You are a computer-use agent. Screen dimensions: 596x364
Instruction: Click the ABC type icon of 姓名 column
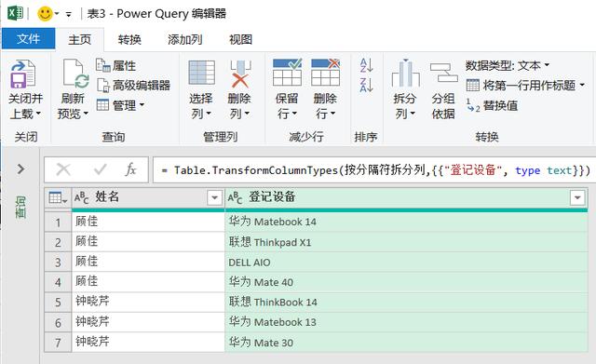(81, 197)
